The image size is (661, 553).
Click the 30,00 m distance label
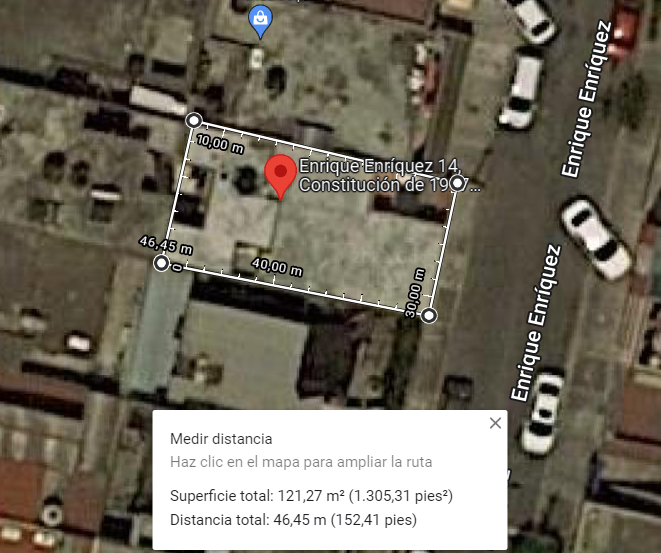click(x=415, y=293)
